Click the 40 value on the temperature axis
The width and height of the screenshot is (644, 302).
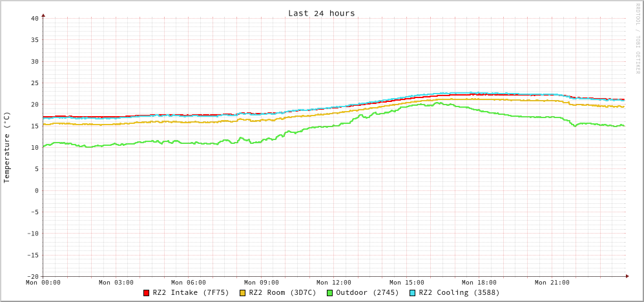pyautogui.click(x=34, y=18)
